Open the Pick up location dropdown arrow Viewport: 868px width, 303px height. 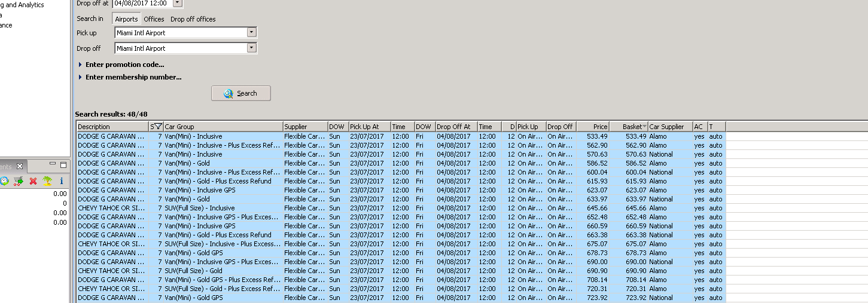[252, 33]
